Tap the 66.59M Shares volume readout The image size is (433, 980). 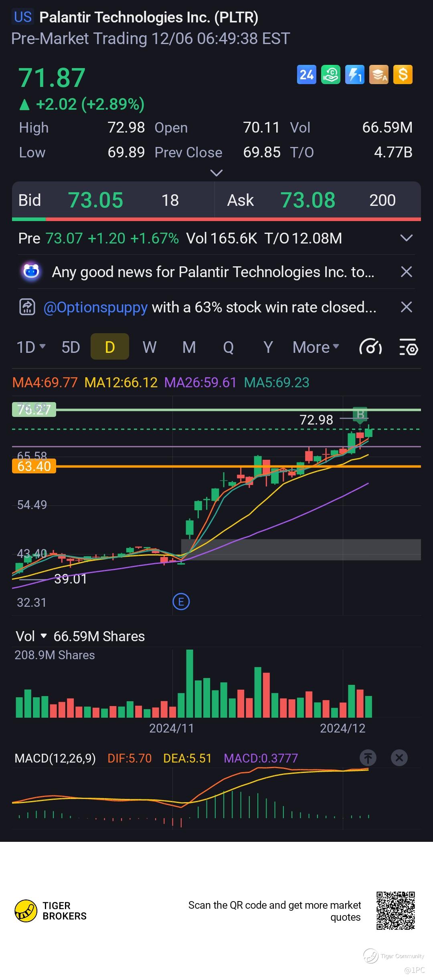(x=99, y=636)
